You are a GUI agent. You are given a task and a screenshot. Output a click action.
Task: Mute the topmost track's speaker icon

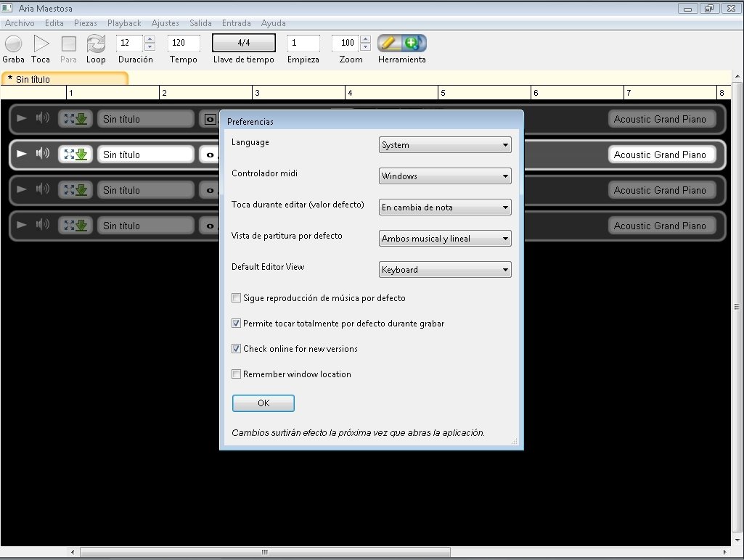click(43, 118)
